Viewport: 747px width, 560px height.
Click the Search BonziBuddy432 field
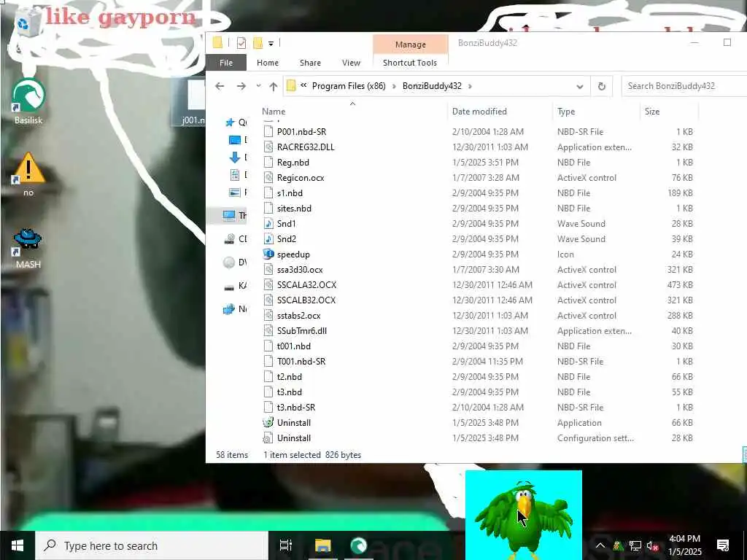click(x=684, y=86)
